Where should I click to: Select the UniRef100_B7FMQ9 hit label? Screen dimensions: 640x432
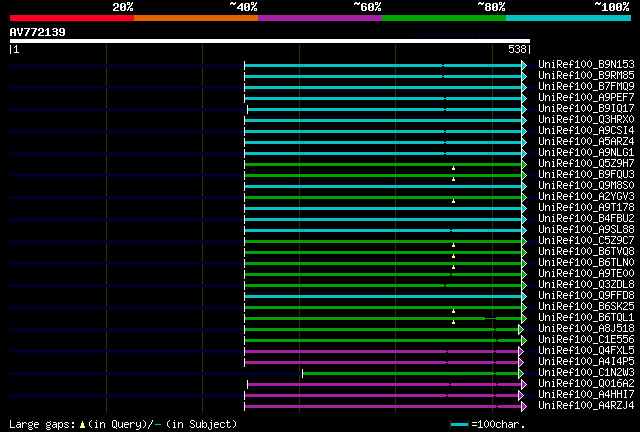pos(586,87)
